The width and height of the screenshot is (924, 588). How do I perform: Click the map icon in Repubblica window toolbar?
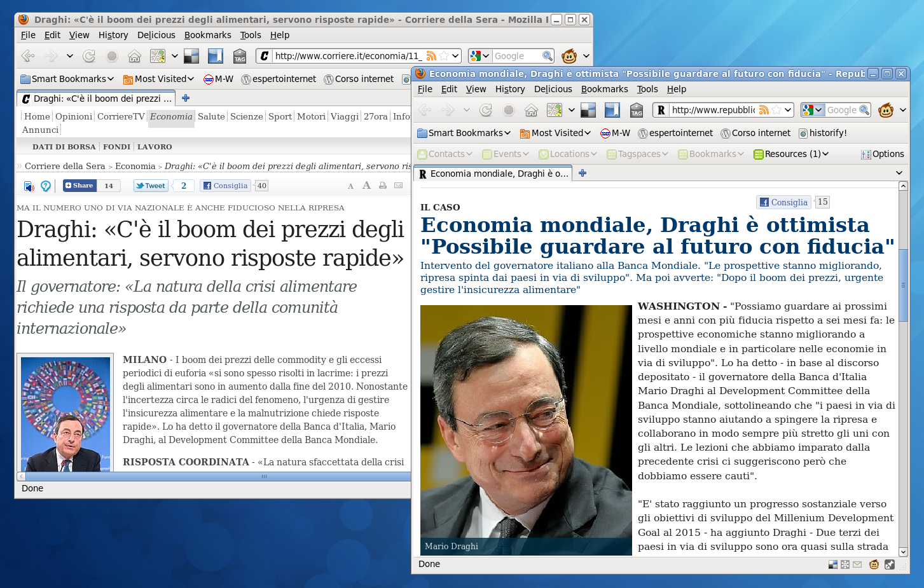click(555, 110)
